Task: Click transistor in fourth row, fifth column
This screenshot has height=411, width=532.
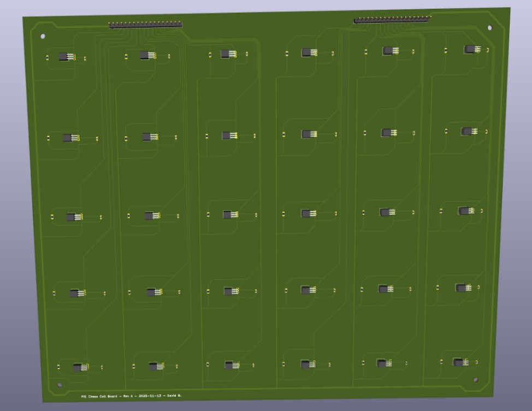Action: (385, 289)
